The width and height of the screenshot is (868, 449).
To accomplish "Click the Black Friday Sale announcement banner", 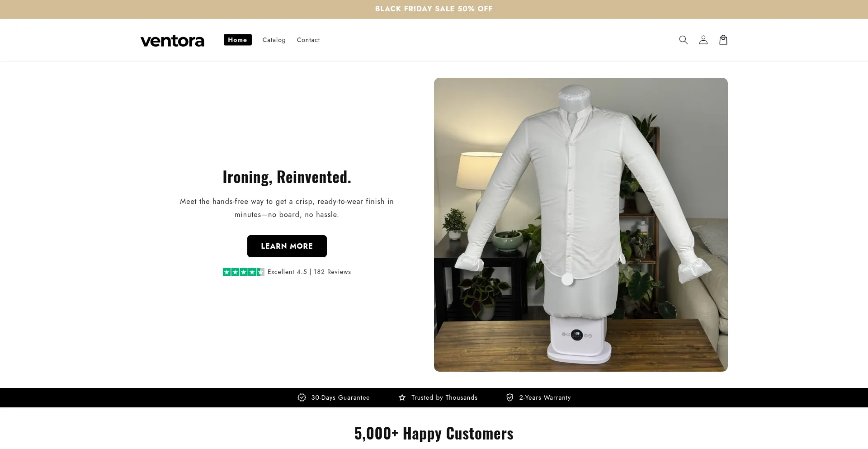I will (434, 9).
